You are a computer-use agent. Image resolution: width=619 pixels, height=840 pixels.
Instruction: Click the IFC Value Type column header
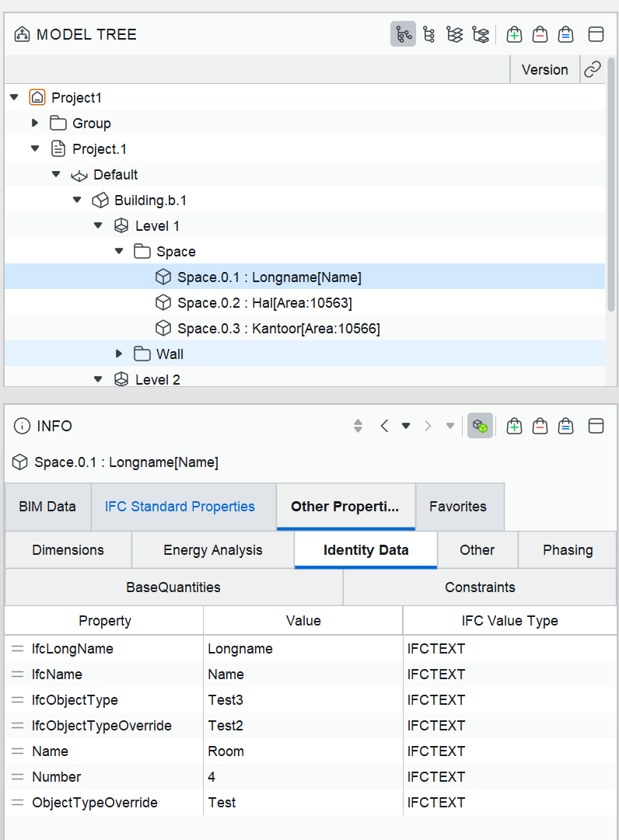pyautogui.click(x=509, y=620)
